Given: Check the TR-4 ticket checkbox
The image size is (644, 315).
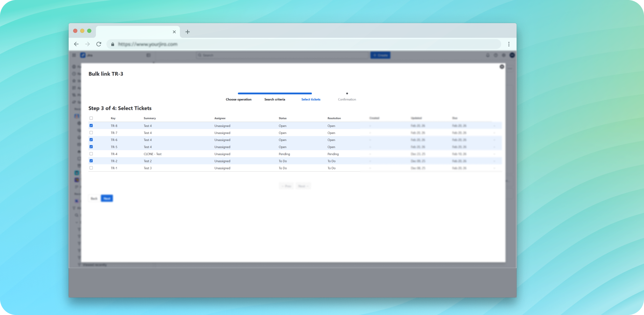Looking at the screenshot, I should [91, 154].
